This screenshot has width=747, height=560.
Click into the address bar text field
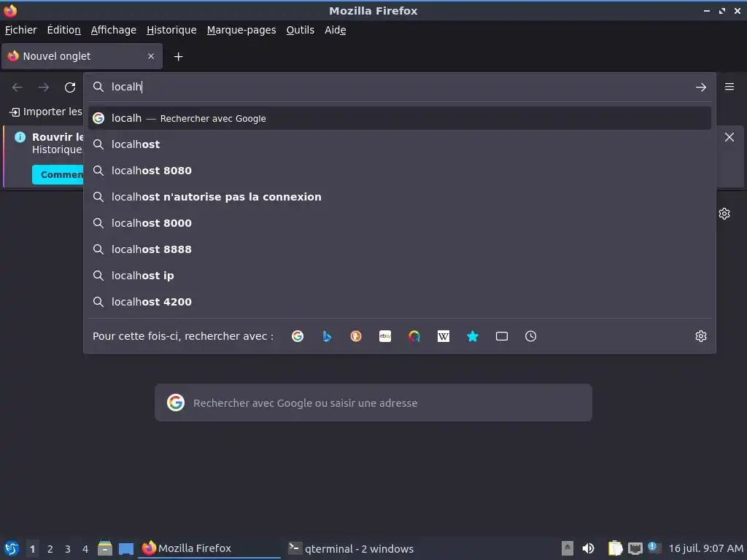tap(400, 87)
